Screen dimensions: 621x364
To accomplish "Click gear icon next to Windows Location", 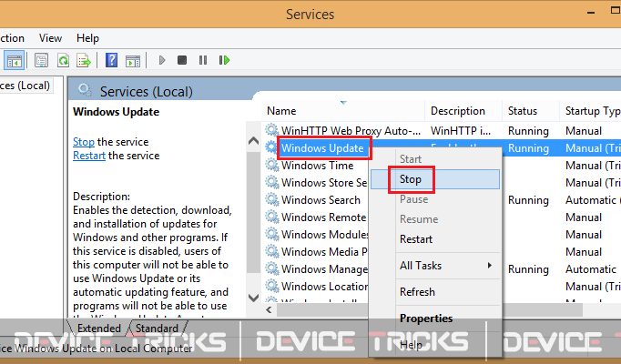I will coord(271,286).
